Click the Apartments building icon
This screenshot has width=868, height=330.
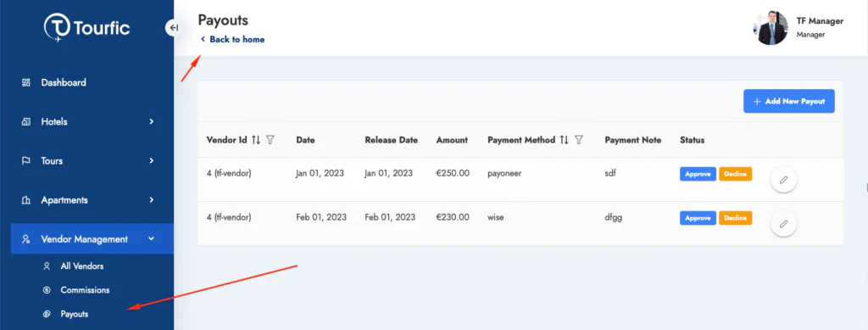tap(25, 200)
